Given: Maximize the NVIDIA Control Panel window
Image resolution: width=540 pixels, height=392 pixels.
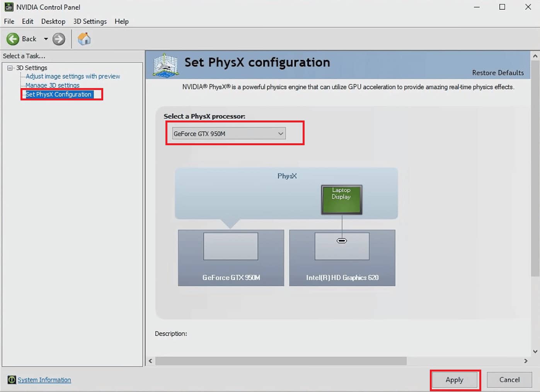Looking at the screenshot, I should pos(502,7).
